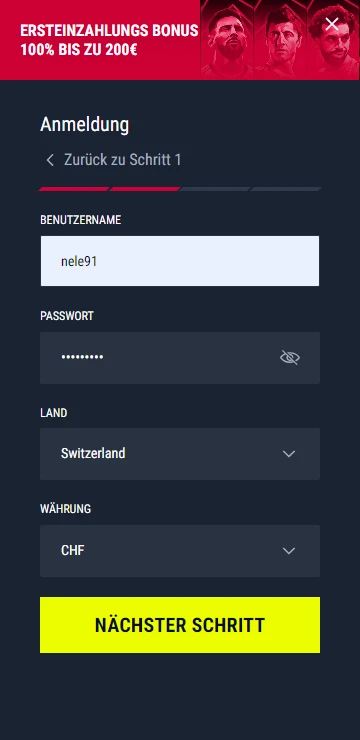Click the Ersteinzahlungs Bonus banner text
The height and width of the screenshot is (740, 360).
109,40
